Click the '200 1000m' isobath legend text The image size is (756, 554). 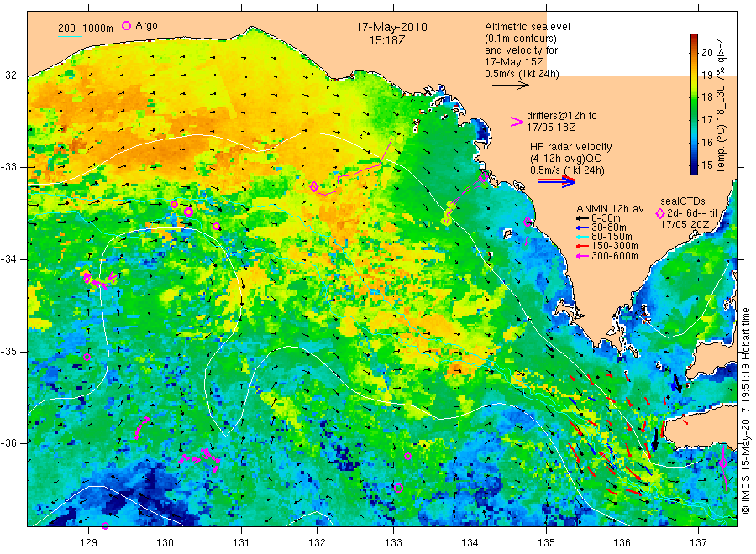click(x=86, y=28)
